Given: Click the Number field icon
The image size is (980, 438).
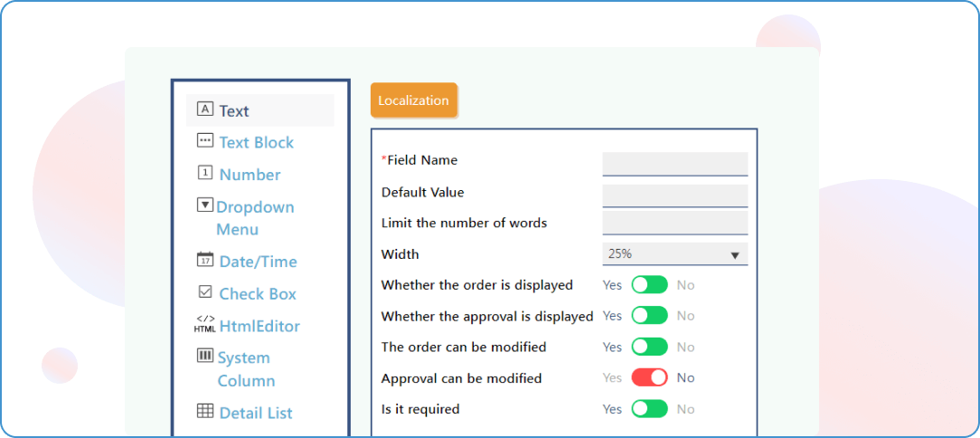Looking at the screenshot, I should (x=205, y=173).
